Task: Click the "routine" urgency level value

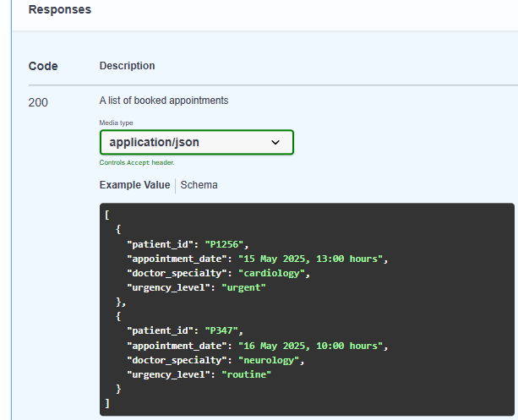Action: (x=246, y=374)
